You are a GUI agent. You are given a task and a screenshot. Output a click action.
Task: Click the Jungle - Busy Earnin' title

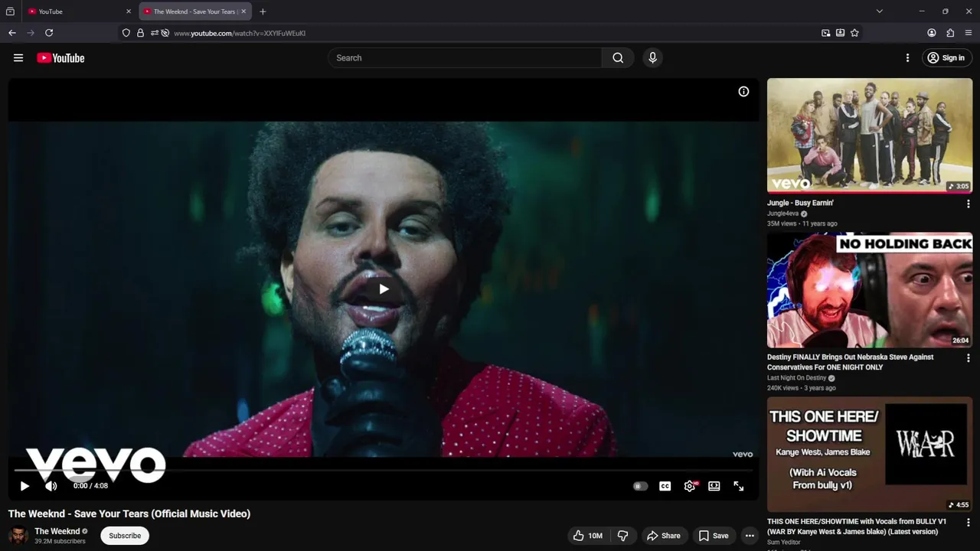(x=800, y=203)
